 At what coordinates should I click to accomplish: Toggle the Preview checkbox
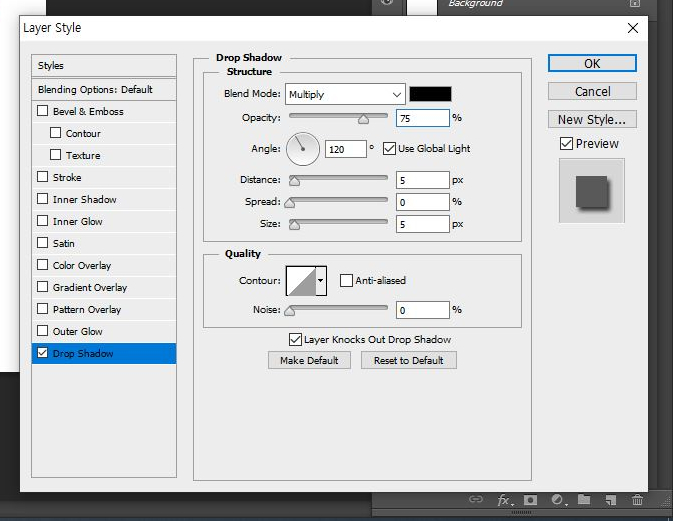[x=566, y=143]
